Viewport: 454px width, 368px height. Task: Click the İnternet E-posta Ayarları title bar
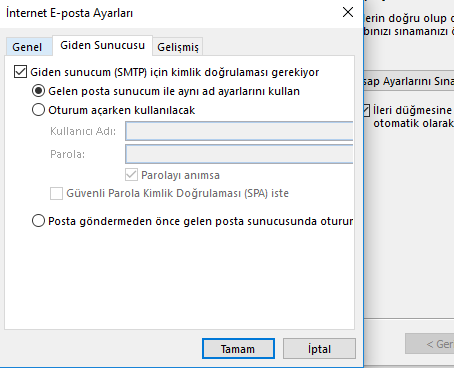click(x=167, y=13)
